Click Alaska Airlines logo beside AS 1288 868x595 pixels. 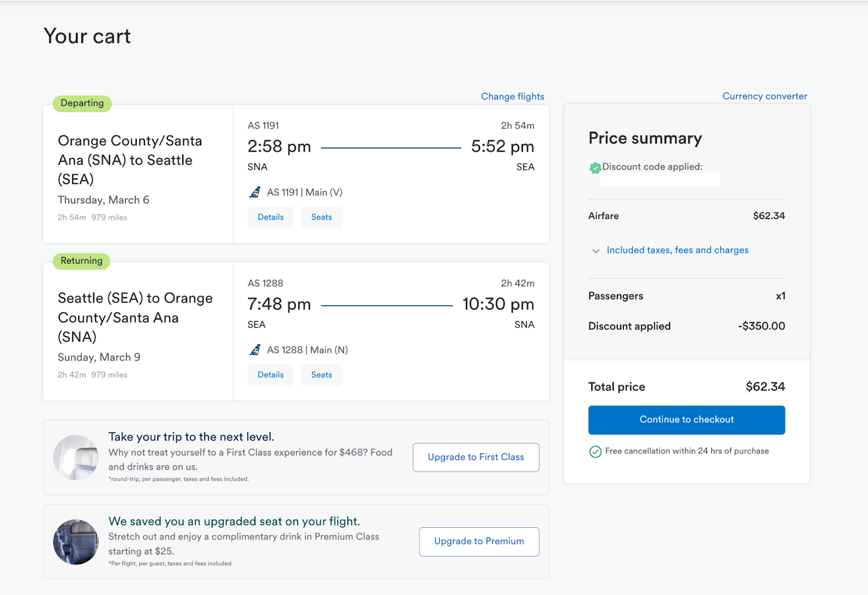[254, 350]
